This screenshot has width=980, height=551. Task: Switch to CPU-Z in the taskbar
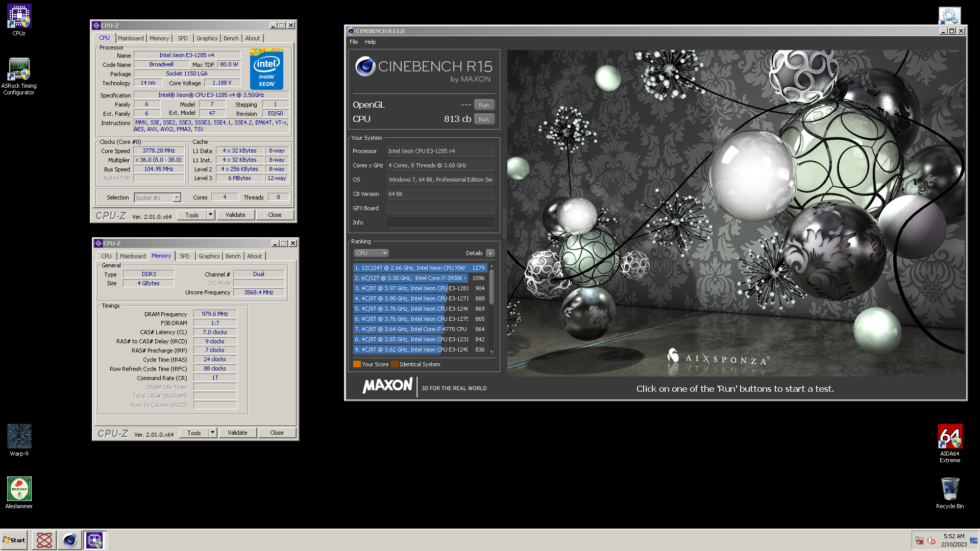coord(95,540)
